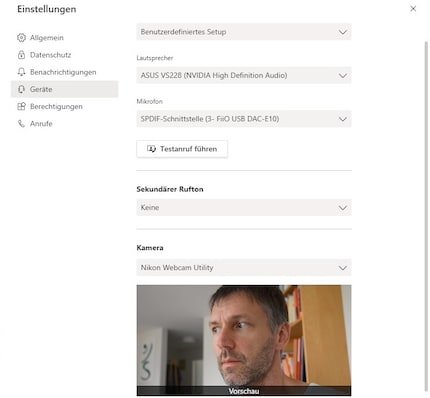Click the Berechtigungen grid icon
This screenshot has height=398, width=430.
(x=21, y=106)
